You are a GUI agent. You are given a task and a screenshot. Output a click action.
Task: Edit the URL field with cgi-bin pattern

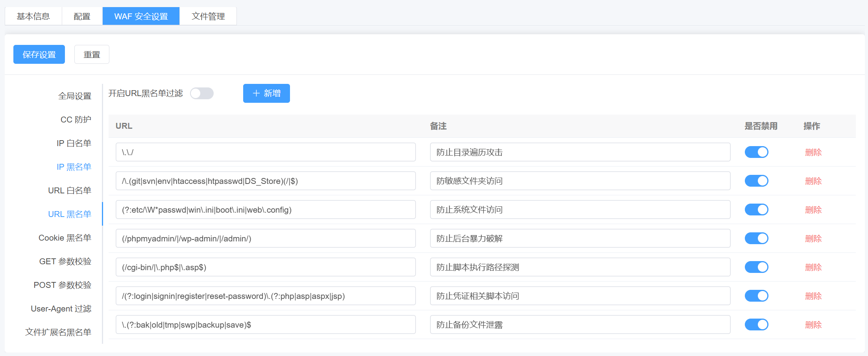(x=266, y=267)
